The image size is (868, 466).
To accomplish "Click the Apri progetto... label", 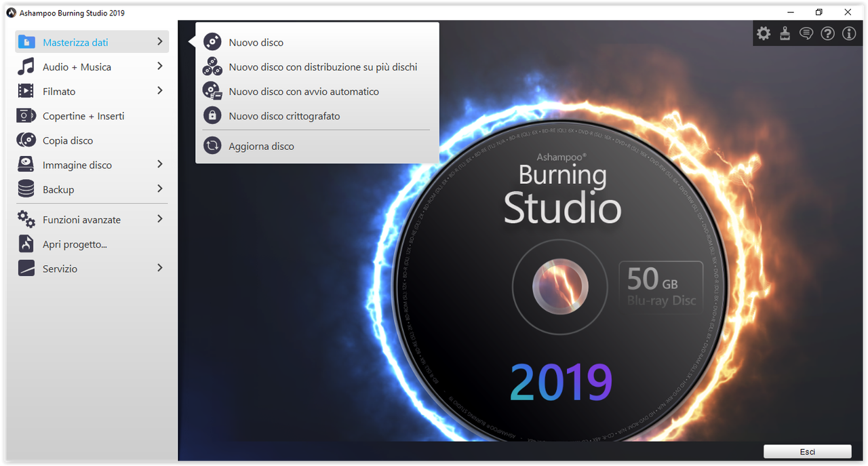I will 75,244.
